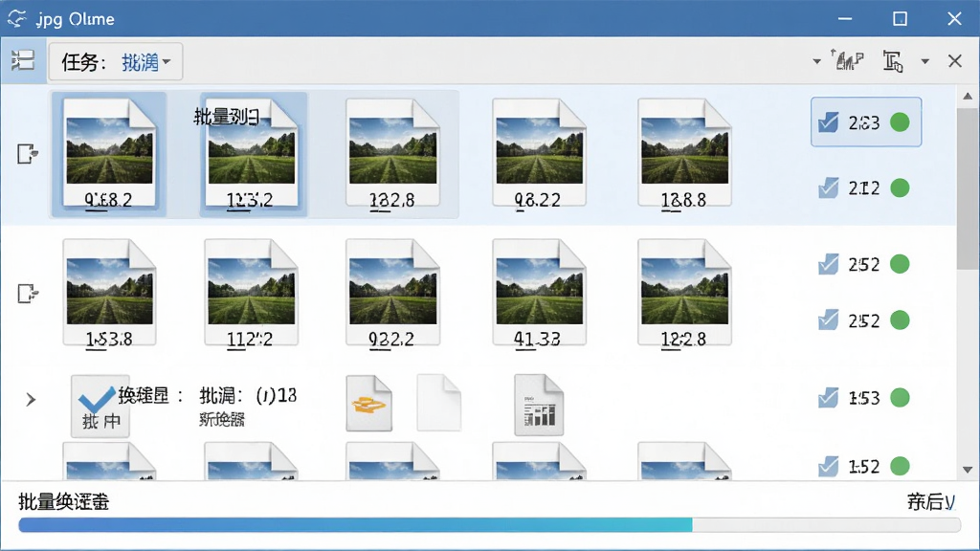The image size is (980, 551).
Task: Click the green status dot beside 2:12
Action: pos(900,188)
